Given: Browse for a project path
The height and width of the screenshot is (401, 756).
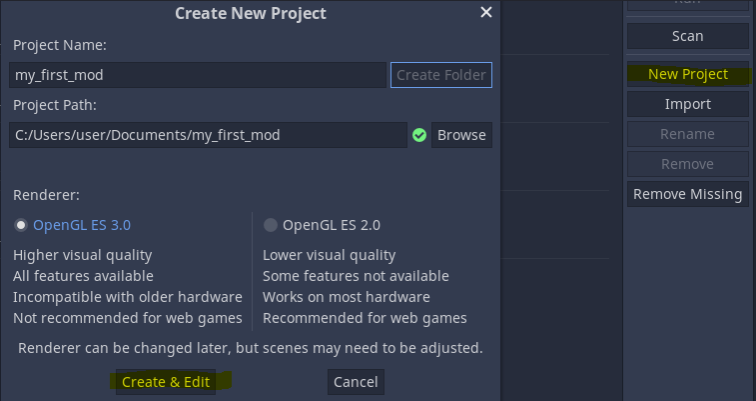Looking at the screenshot, I should (461, 135).
